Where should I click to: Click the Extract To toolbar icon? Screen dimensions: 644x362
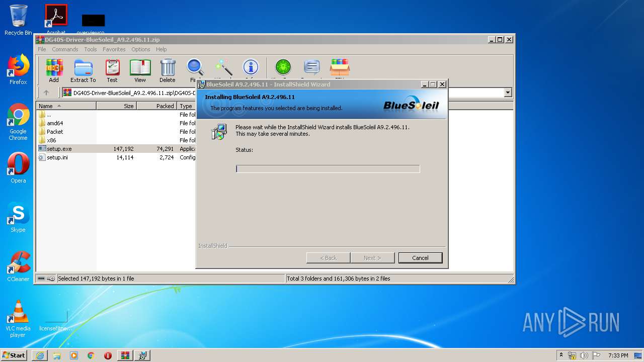83,70
